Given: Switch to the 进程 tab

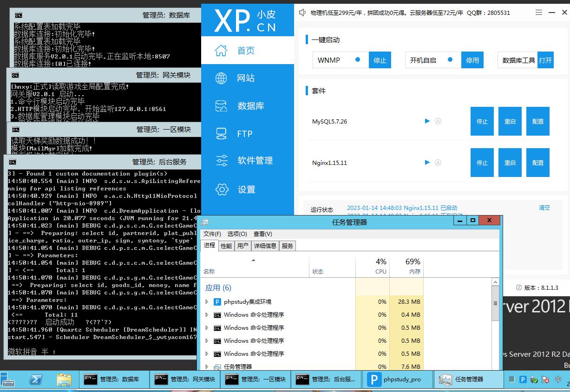Looking at the screenshot, I should coord(210,245).
